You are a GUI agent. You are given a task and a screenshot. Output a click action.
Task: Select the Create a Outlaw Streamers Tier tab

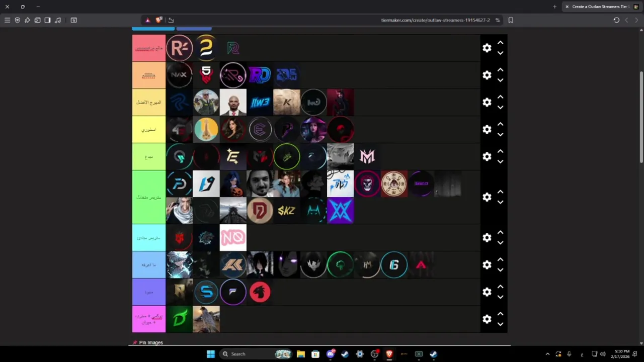click(602, 7)
